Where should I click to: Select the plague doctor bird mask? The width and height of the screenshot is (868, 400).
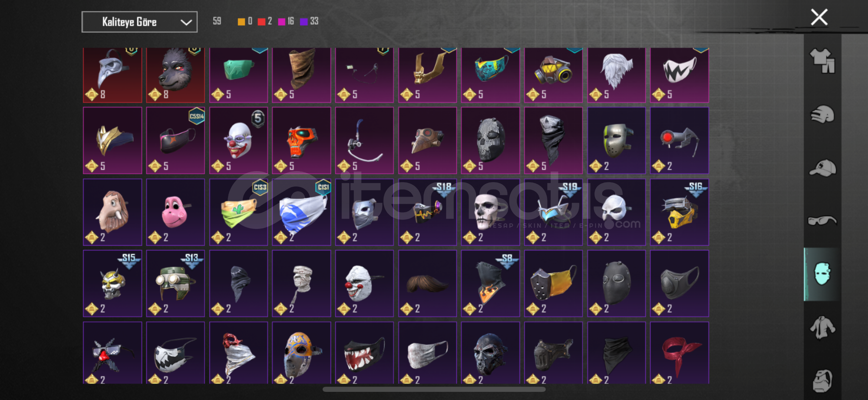pos(112,75)
